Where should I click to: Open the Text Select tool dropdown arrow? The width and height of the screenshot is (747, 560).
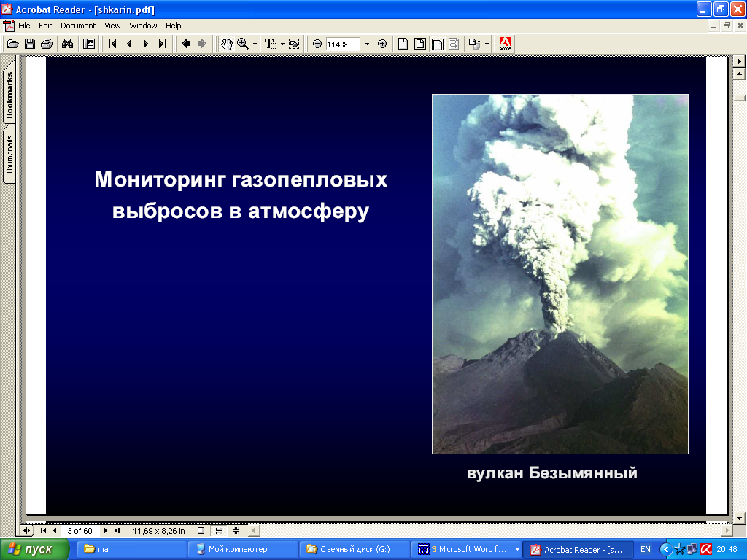point(282,44)
